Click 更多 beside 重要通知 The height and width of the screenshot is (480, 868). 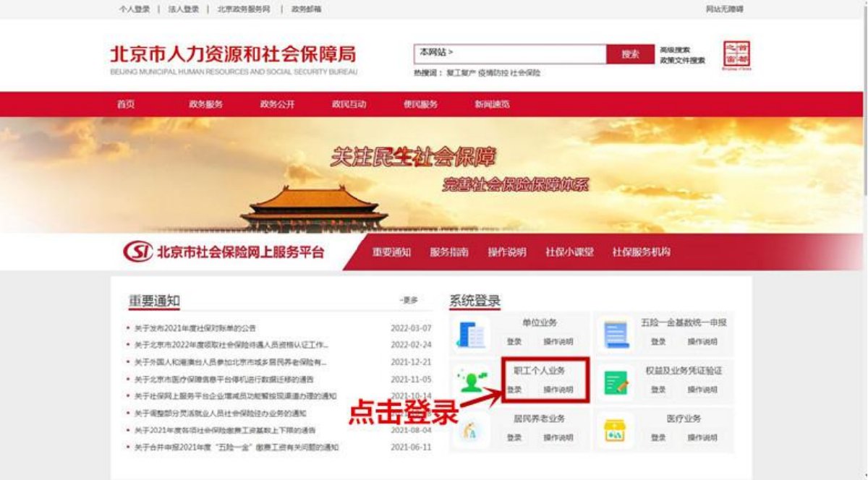click(x=409, y=300)
